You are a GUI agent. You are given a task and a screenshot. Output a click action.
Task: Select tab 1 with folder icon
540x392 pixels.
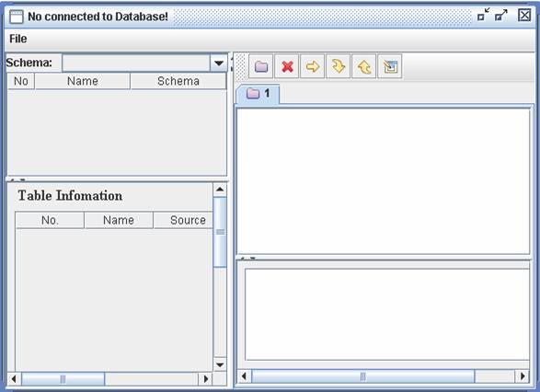(x=258, y=94)
